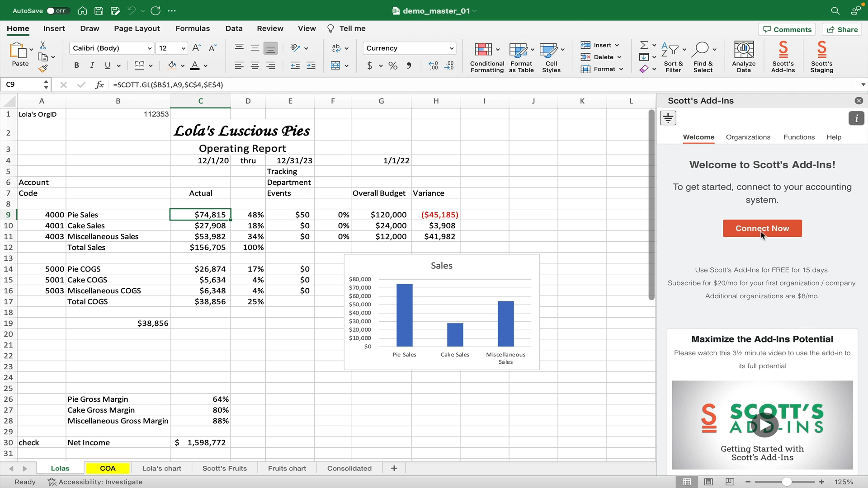This screenshot has width=868, height=488.
Task: Click the Format Painter brush icon
Action: [43, 69]
